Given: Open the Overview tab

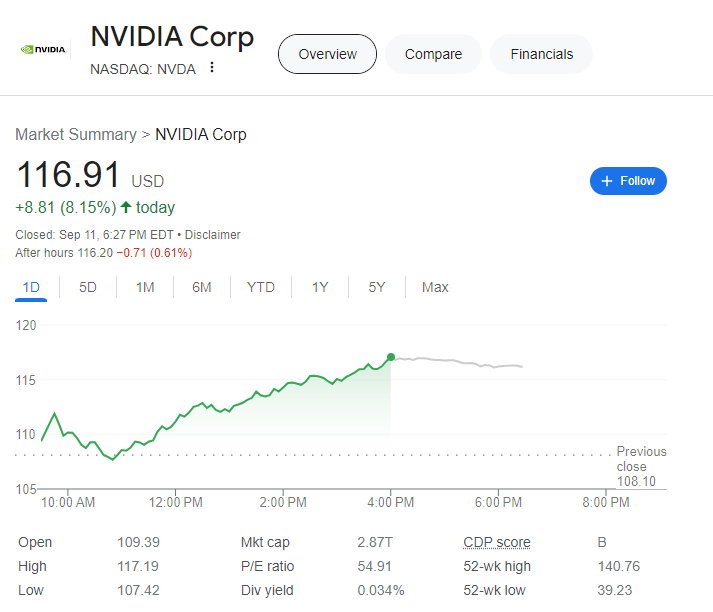Looking at the screenshot, I should pyautogui.click(x=327, y=54).
